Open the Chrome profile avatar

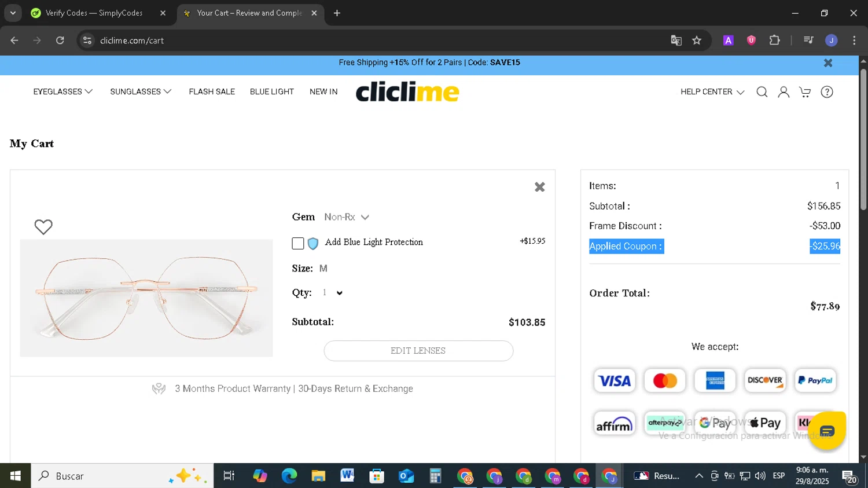pos(832,41)
